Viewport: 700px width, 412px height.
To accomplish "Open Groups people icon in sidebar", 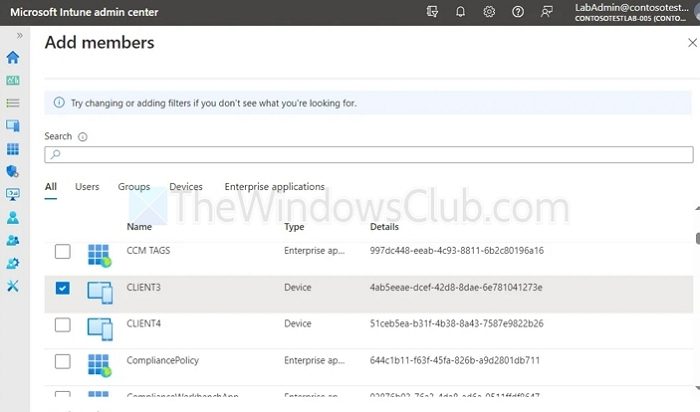I will point(13,240).
